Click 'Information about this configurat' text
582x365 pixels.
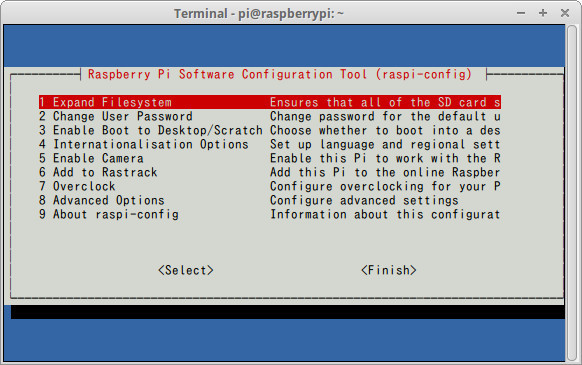[385, 214]
